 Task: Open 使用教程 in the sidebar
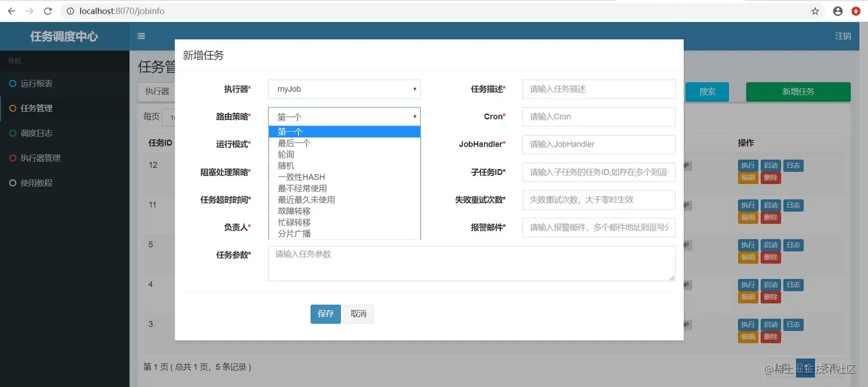coord(65,183)
